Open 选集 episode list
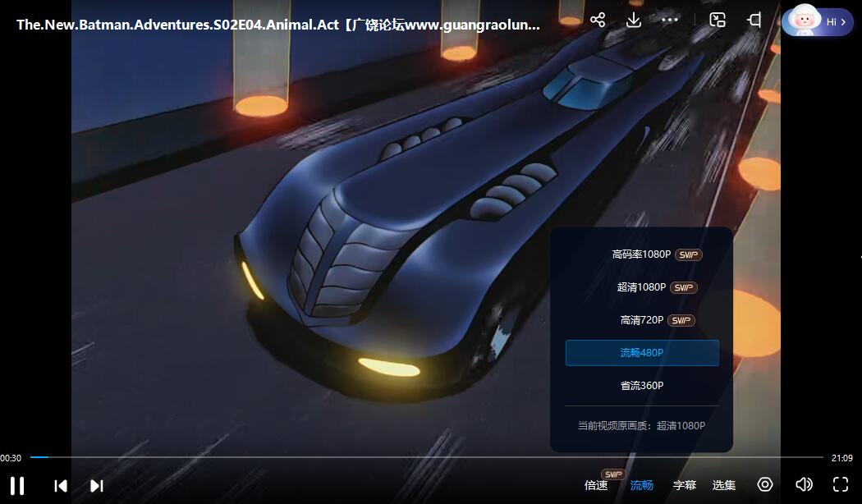862x504 pixels. tap(724, 485)
